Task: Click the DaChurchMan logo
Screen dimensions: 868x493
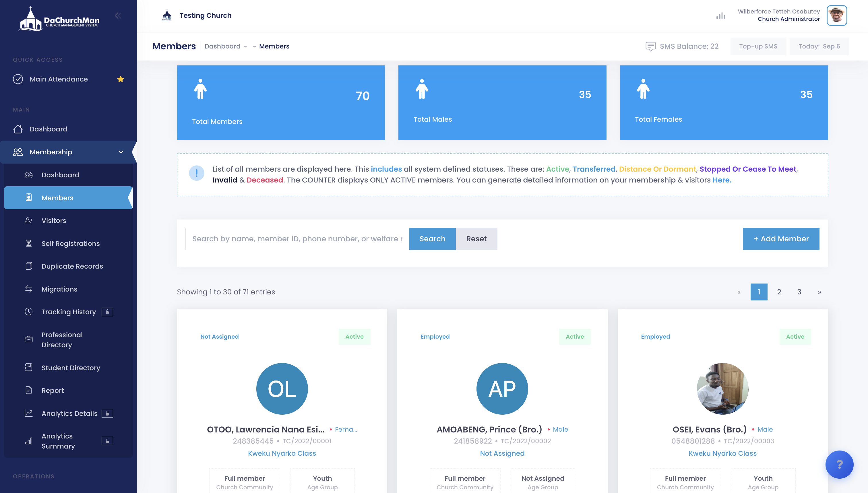Action: tap(59, 19)
